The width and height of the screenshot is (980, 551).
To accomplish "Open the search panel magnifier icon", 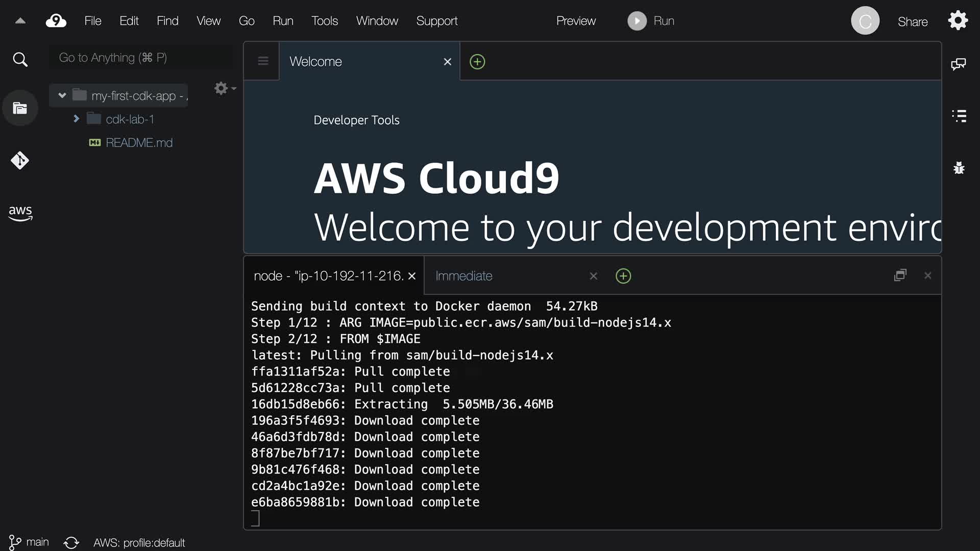I will coord(20,60).
